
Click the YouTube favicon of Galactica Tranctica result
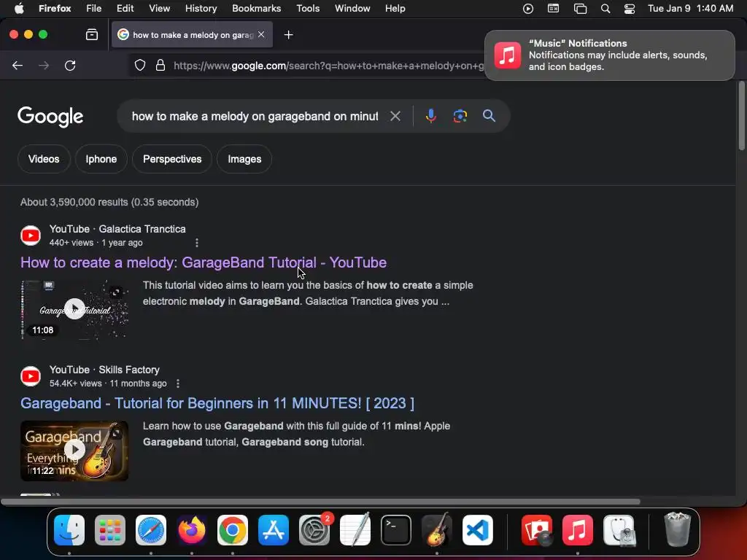[31, 236]
